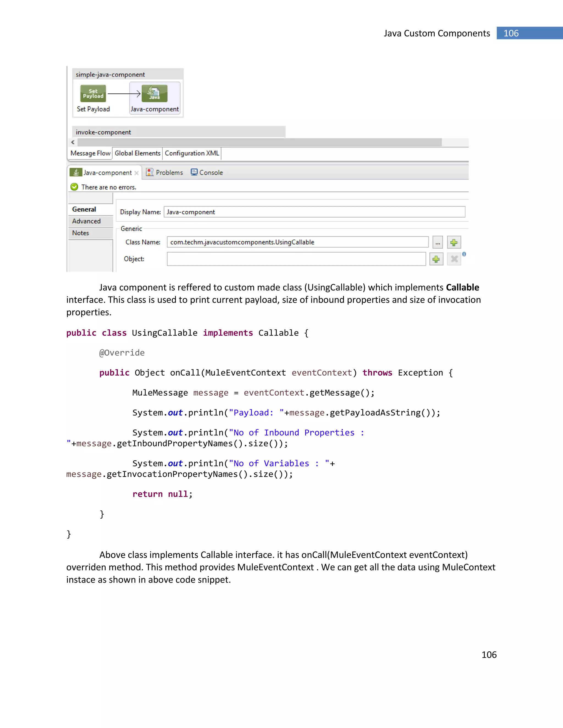
Task: Click the @Override annotation in code
Action: pos(122,353)
